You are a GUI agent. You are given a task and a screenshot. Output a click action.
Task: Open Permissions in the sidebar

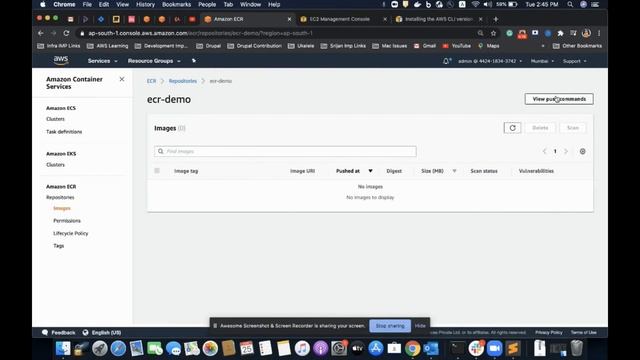pos(67,221)
